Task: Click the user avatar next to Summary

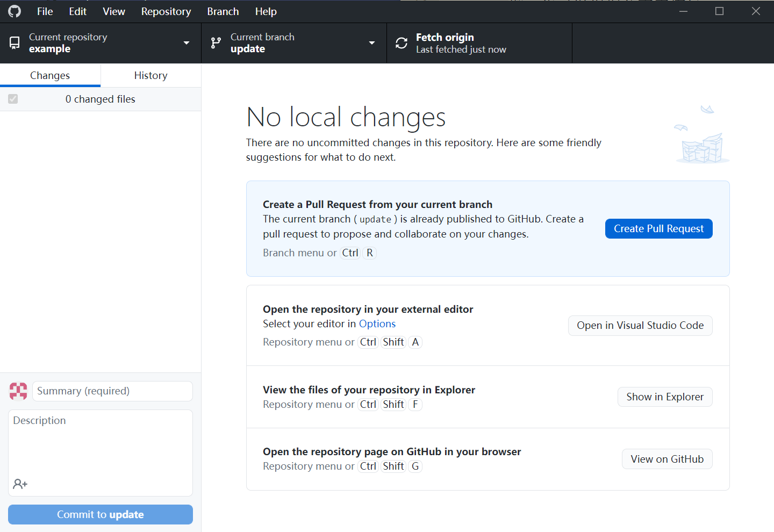Action: pos(18,391)
